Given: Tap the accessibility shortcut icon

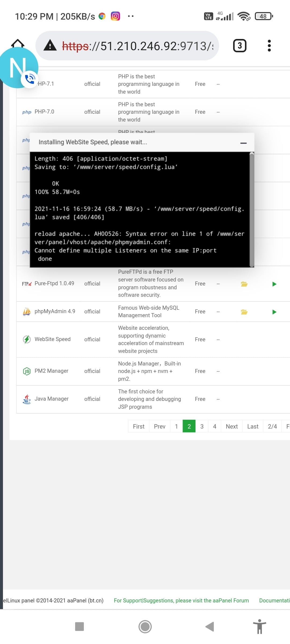Looking at the screenshot, I should click(x=259, y=627).
